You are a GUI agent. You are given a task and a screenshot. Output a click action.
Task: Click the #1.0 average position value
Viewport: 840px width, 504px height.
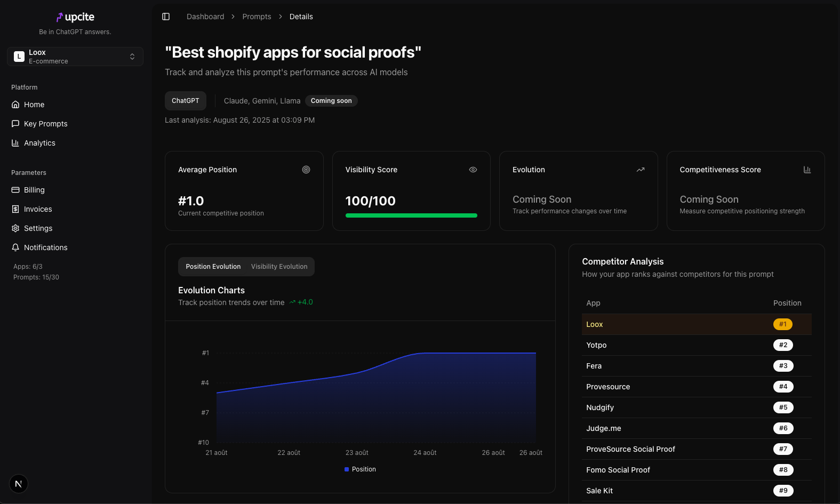click(x=191, y=201)
